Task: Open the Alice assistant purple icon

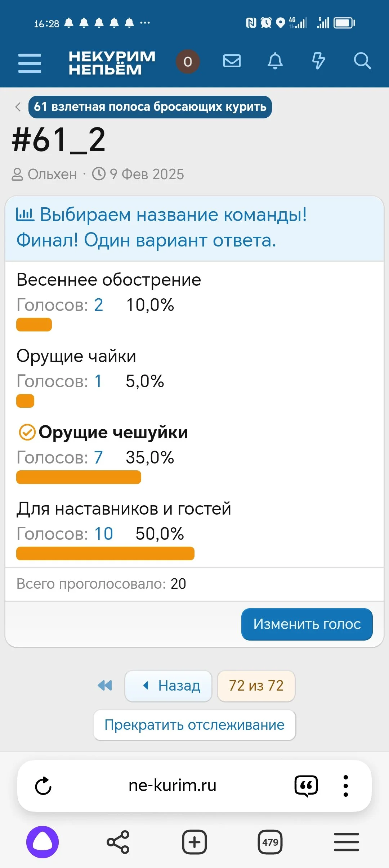Action: tap(43, 842)
